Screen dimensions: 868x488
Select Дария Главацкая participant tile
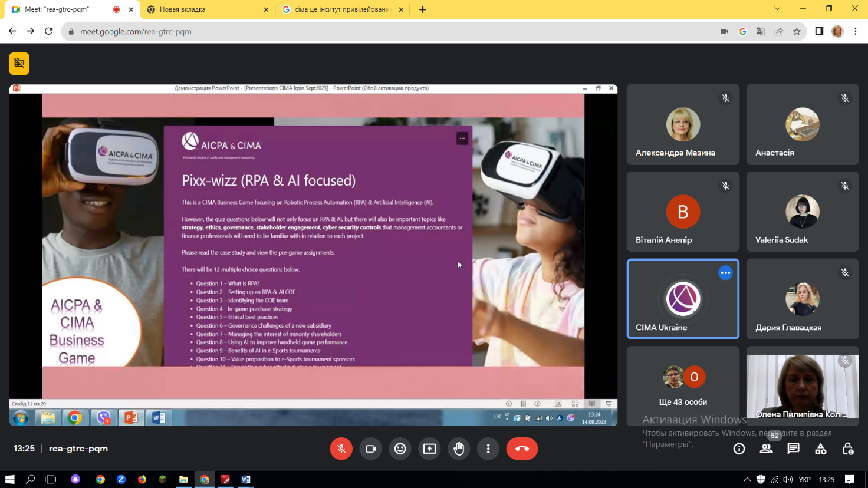pos(803,299)
